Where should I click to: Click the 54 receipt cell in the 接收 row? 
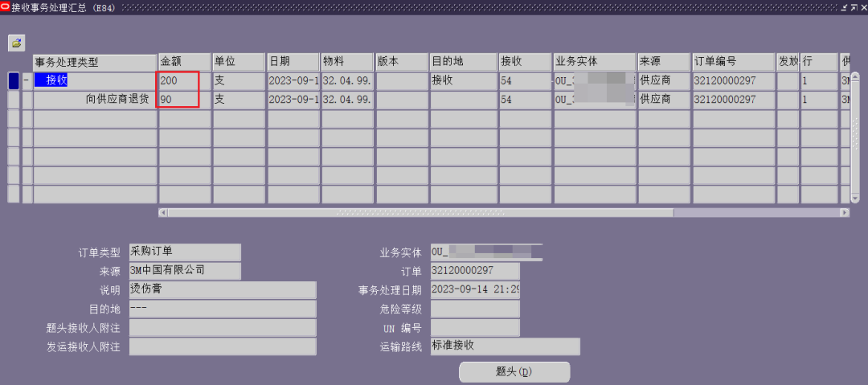coord(526,81)
